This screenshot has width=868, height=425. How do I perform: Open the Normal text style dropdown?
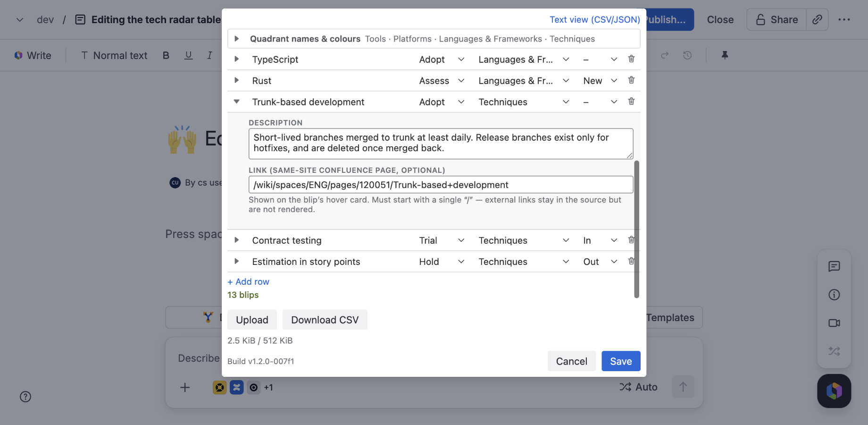(x=114, y=55)
